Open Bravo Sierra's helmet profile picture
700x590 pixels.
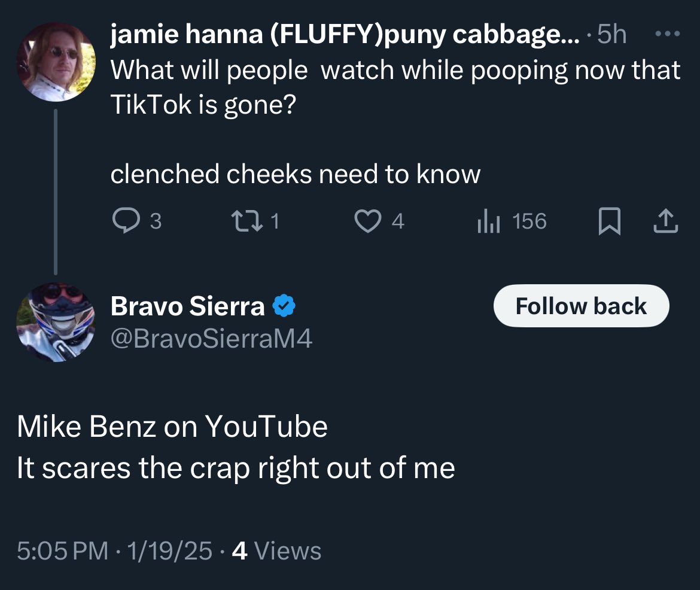(x=55, y=322)
